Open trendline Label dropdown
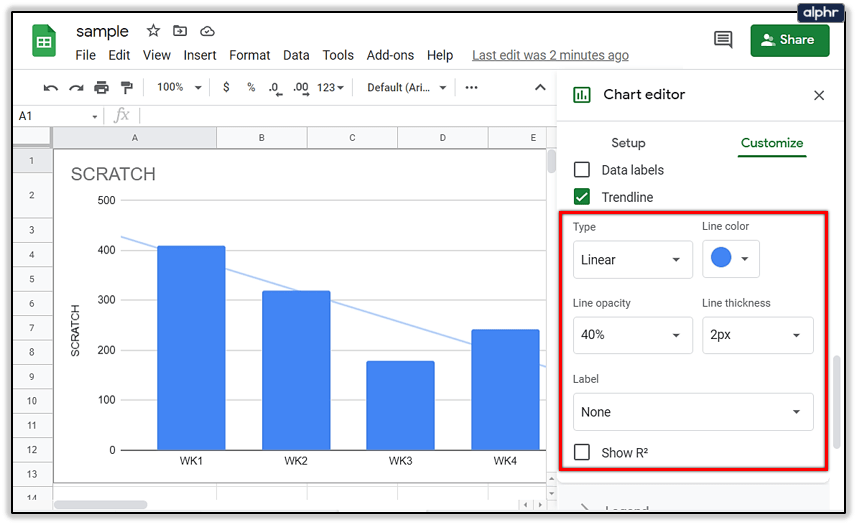The height and width of the screenshot is (525, 857). point(693,412)
